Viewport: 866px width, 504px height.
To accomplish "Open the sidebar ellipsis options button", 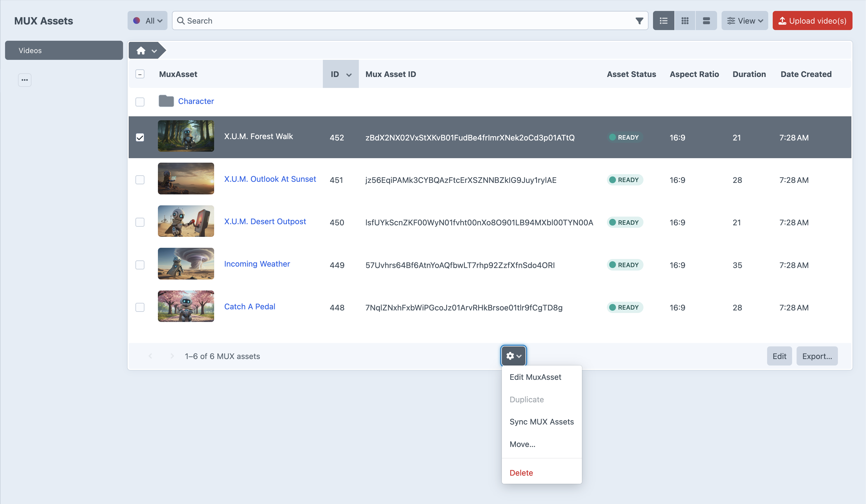I will click(24, 80).
